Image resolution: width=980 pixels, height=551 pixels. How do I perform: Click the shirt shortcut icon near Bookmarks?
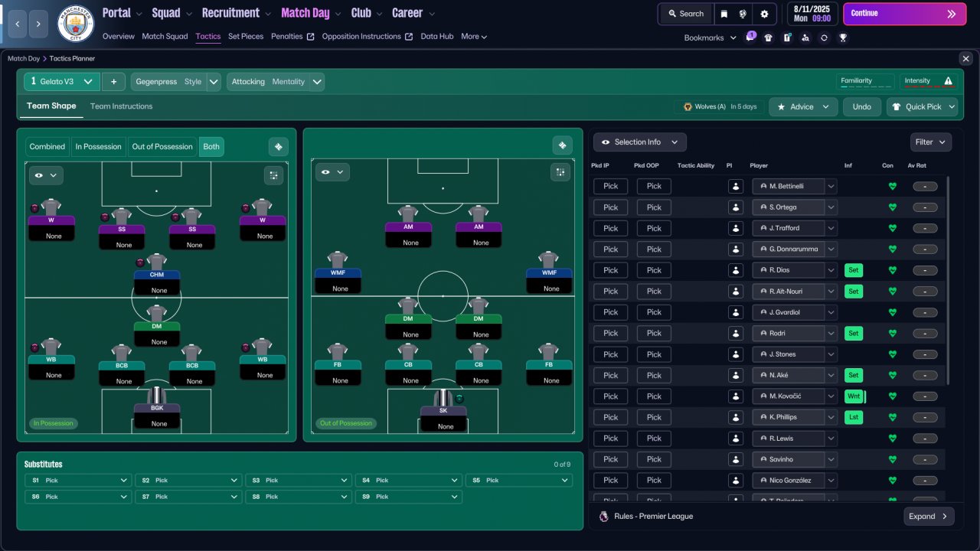pos(769,37)
